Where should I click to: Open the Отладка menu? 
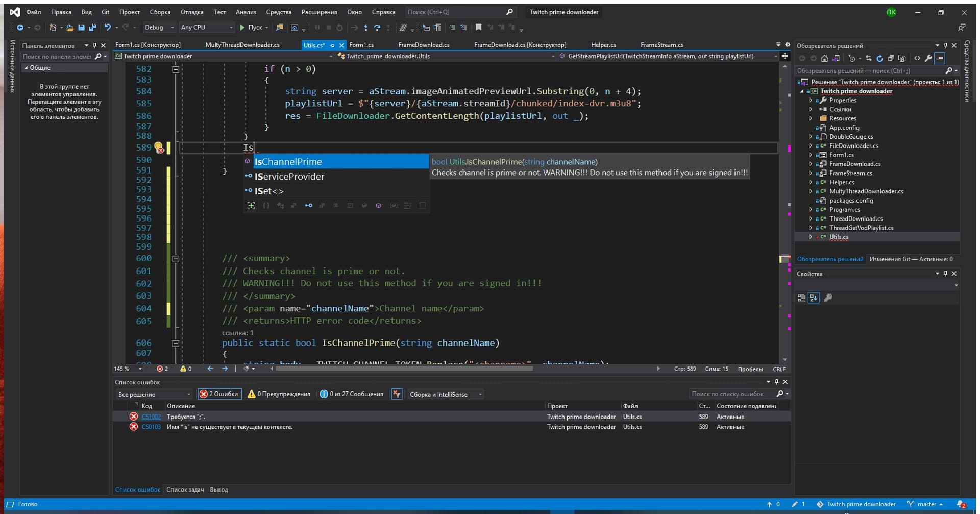[x=192, y=12]
